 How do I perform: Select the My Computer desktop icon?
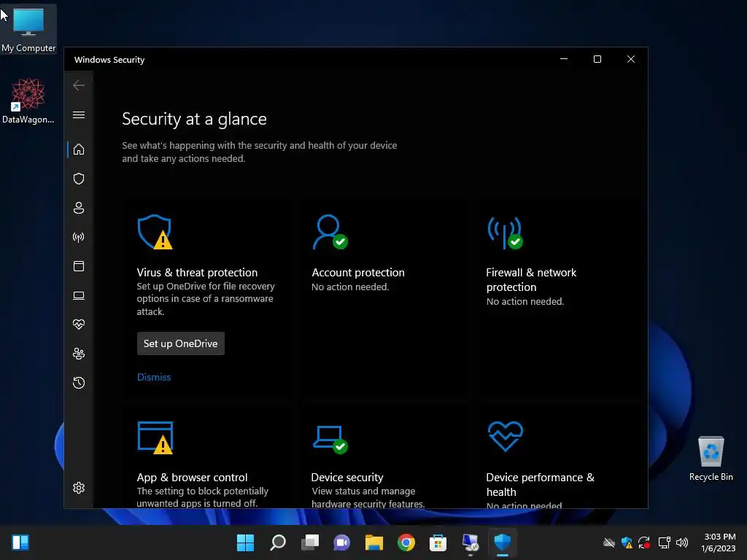(28, 29)
